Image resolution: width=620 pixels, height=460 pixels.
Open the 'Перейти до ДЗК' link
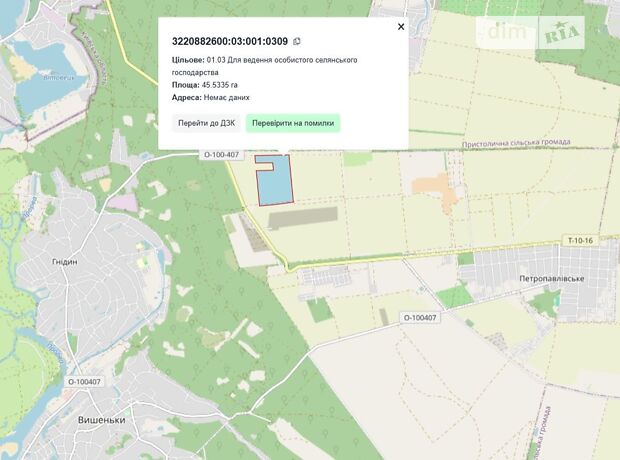click(206, 123)
